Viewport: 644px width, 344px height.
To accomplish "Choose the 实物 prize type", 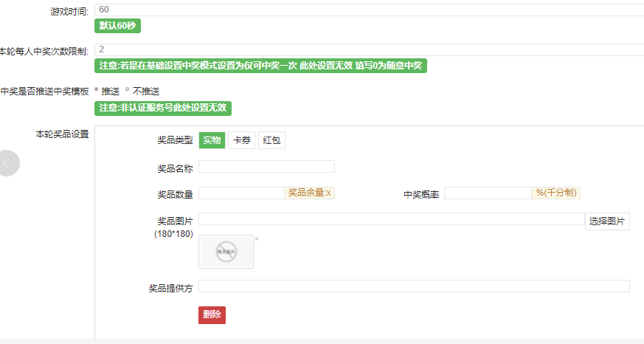I will (212, 140).
